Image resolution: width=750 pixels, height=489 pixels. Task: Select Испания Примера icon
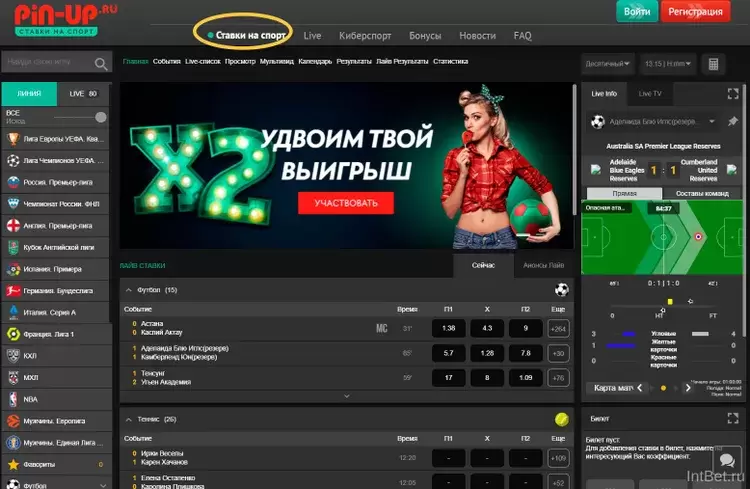(13, 269)
